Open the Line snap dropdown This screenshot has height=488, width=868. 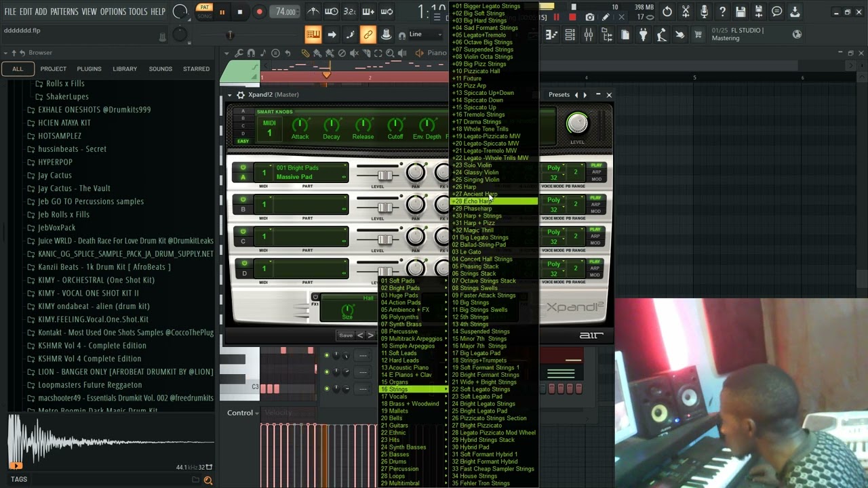tap(425, 35)
